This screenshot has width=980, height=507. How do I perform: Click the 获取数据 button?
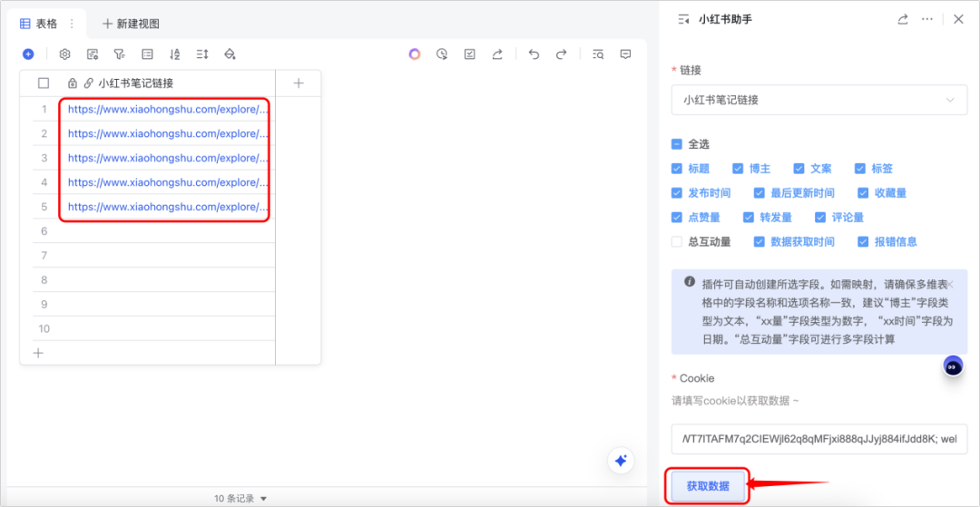pyautogui.click(x=708, y=486)
